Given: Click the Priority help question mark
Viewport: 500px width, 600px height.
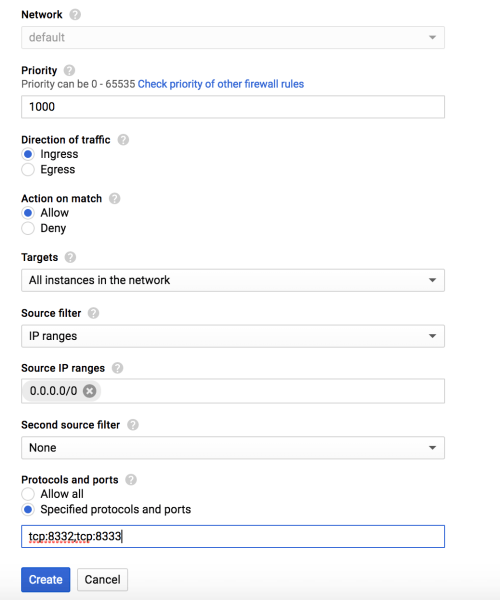Looking at the screenshot, I should coord(69,70).
